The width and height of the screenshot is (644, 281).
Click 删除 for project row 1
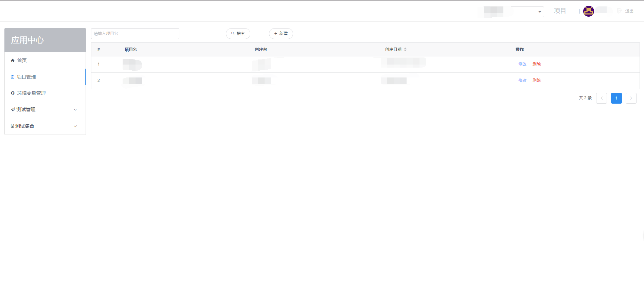537,64
